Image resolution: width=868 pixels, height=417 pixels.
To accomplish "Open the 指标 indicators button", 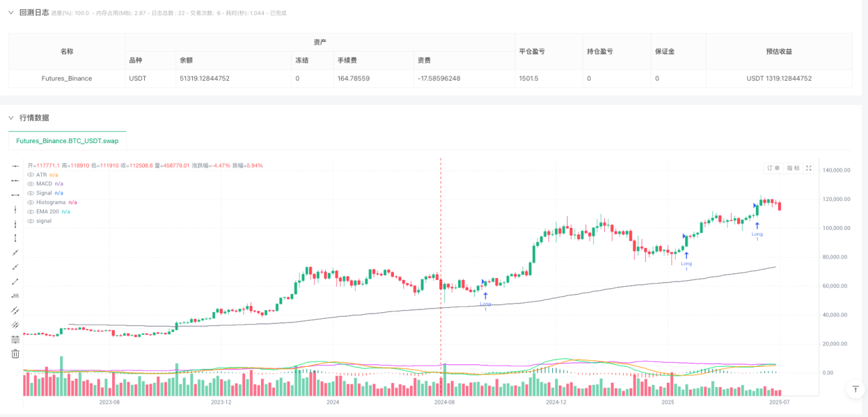I will tap(793, 168).
